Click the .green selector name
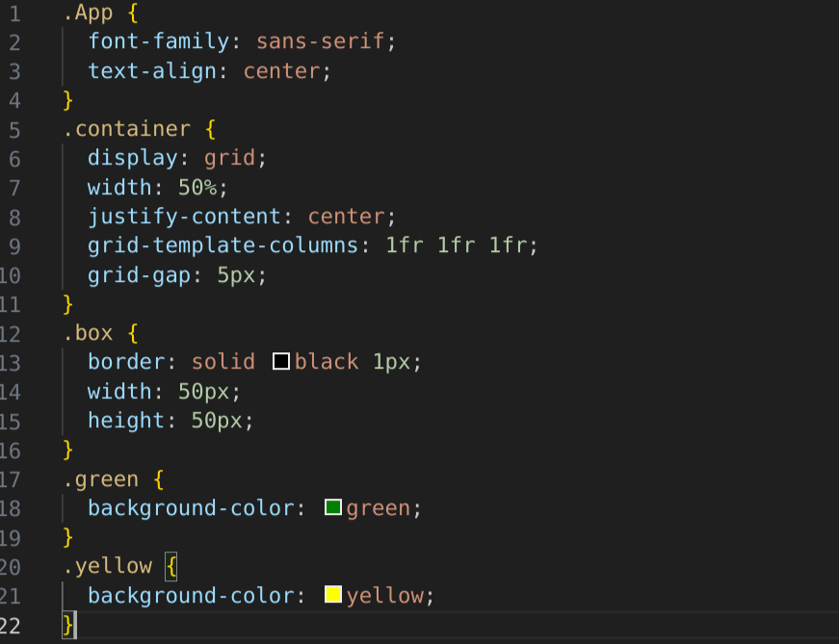This screenshot has height=644, width=839. [101, 479]
